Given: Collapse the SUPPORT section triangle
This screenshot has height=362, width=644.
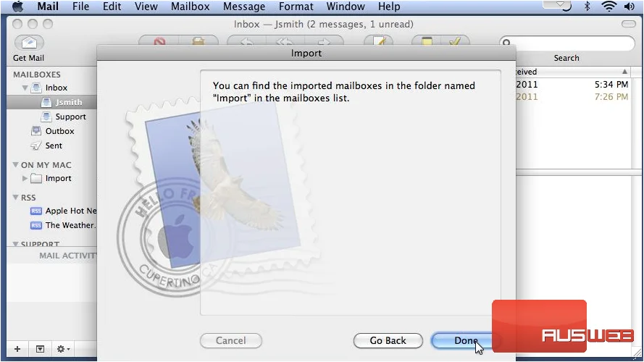Looking at the screenshot, I should coord(16,244).
